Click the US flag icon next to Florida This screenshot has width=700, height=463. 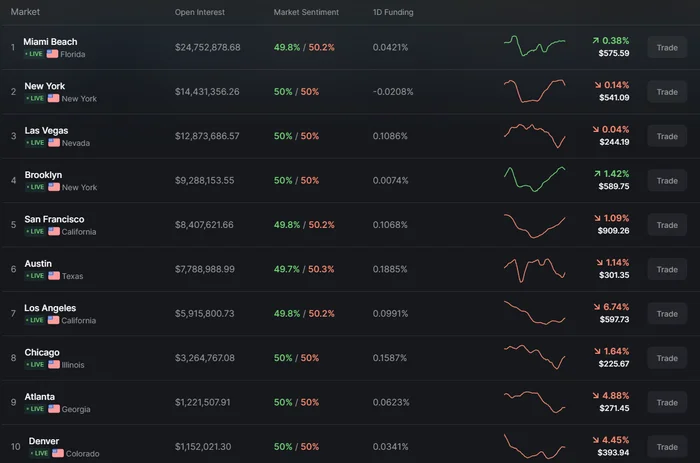[x=52, y=54]
